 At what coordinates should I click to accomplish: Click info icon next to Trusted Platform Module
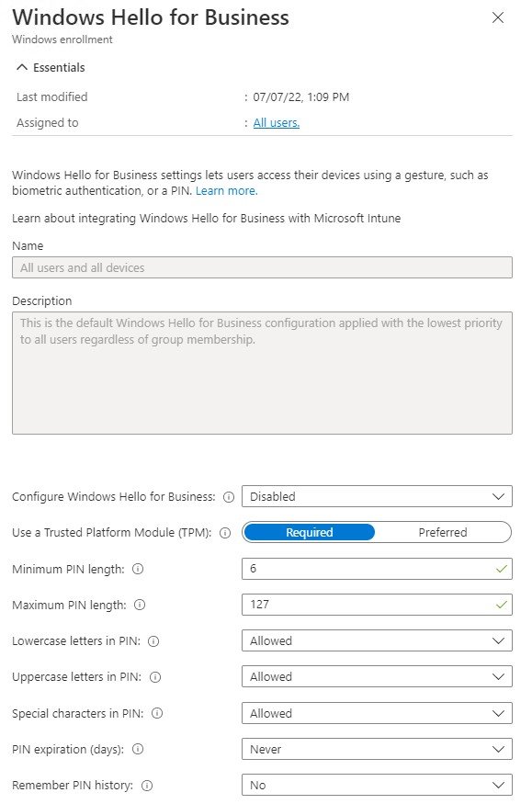tap(225, 533)
